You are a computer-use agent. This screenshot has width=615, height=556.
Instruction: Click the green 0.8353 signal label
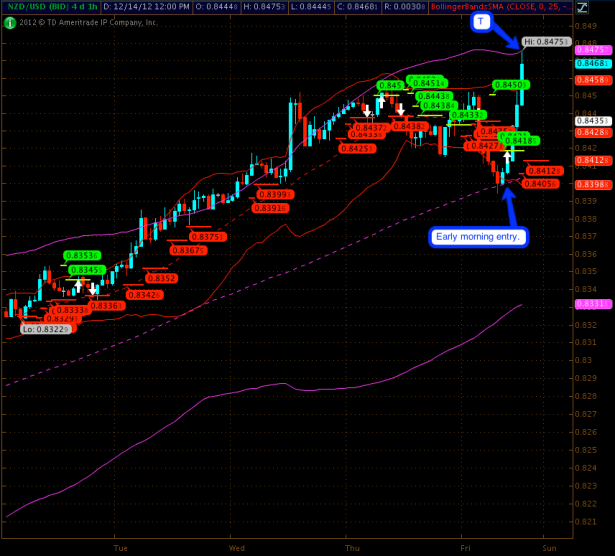[x=85, y=255]
